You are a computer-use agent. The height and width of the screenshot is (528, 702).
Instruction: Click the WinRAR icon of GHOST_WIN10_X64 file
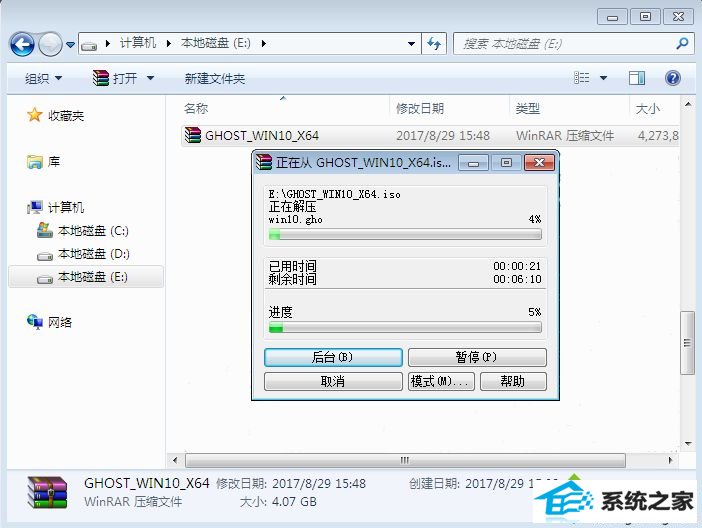pos(193,135)
